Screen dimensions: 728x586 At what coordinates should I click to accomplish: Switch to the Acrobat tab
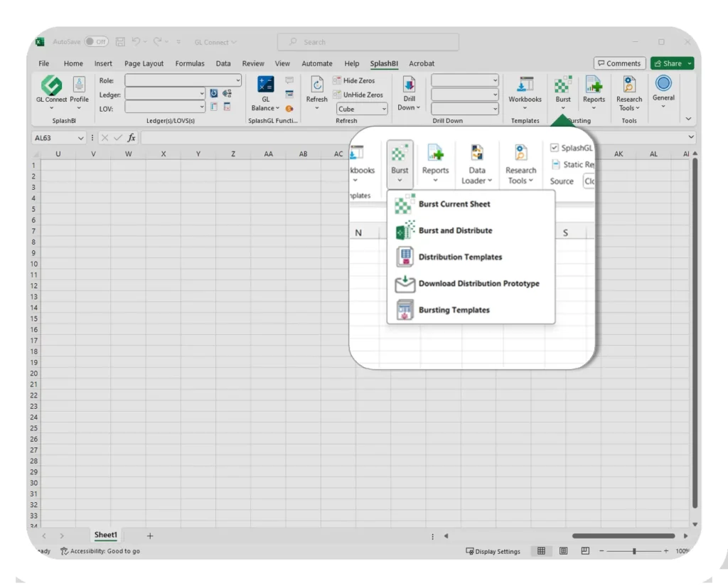pyautogui.click(x=422, y=63)
